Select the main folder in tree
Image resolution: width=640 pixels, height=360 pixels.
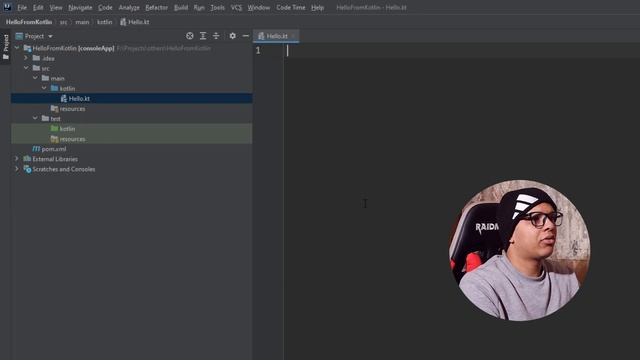click(58, 78)
